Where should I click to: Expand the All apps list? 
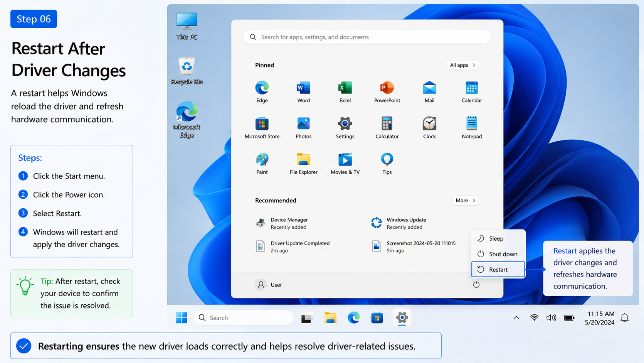[463, 65]
